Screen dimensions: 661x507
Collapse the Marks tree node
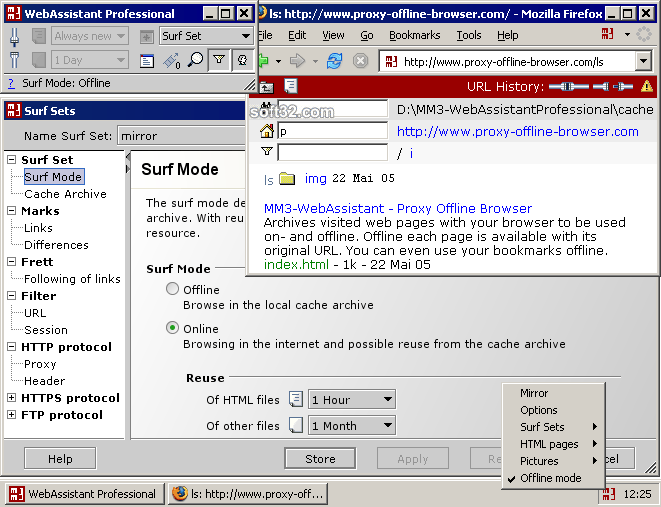12,211
